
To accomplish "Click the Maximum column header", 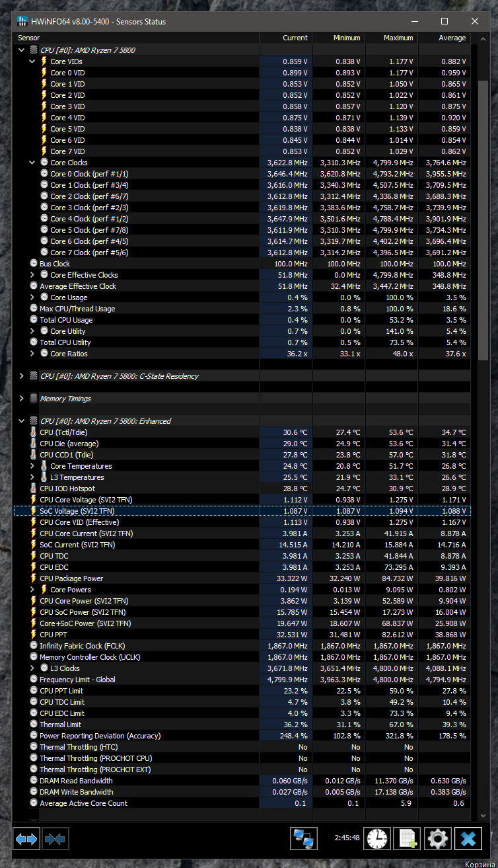I will point(391,38).
